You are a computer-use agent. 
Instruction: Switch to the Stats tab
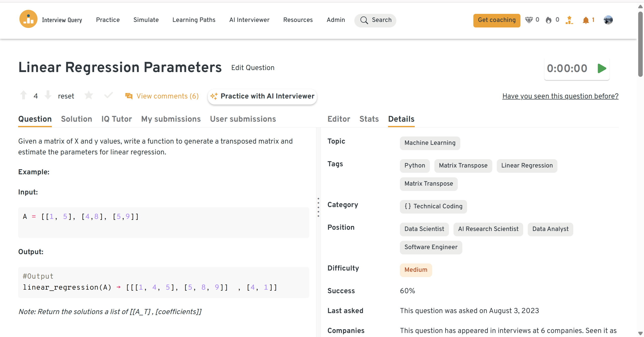(x=369, y=119)
